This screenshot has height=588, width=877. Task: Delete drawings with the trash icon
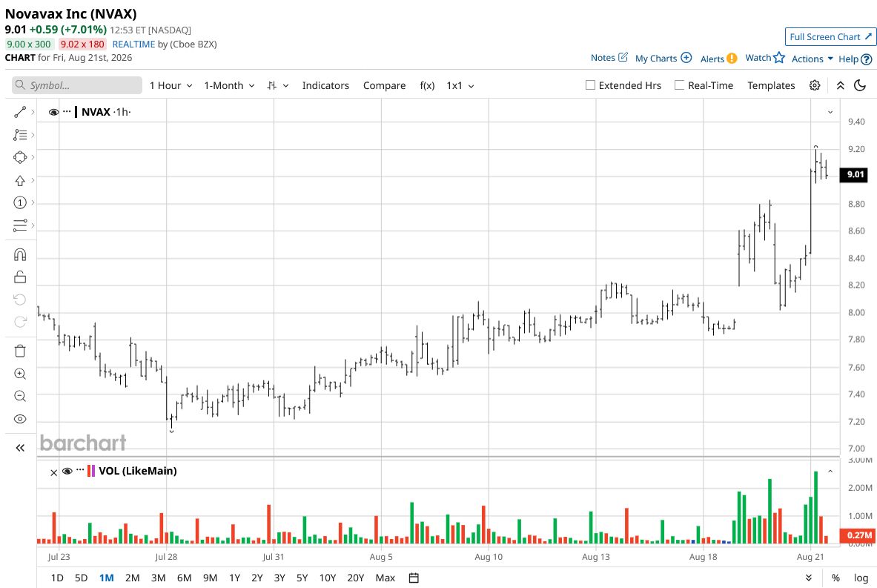pyautogui.click(x=20, y=351)
